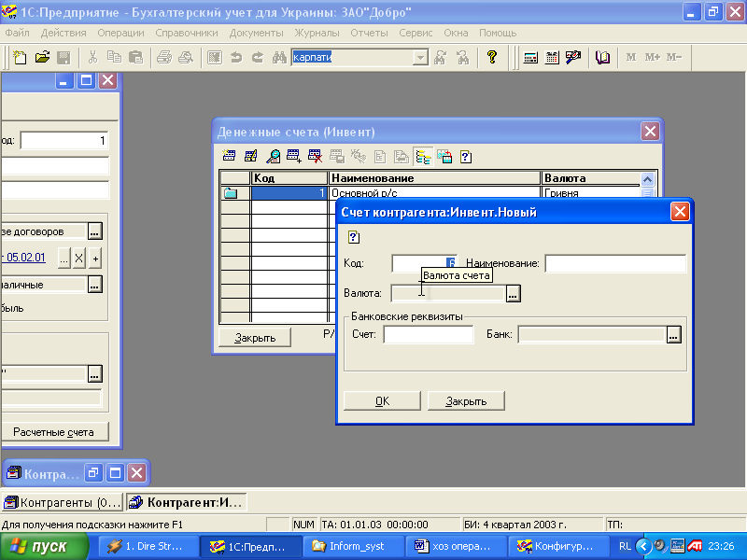Open the Справочники menu
This screenshot has height=560, width=747.
click(186, 33)
